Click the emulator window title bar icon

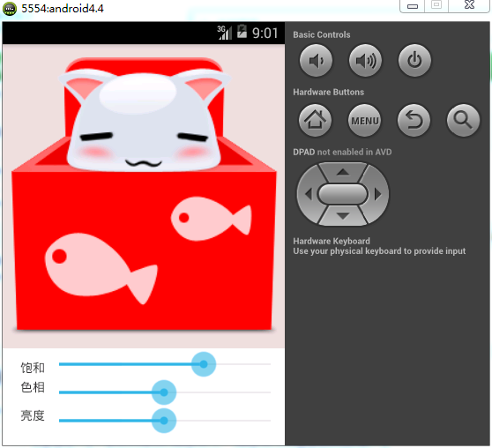(x=10, y=9)
